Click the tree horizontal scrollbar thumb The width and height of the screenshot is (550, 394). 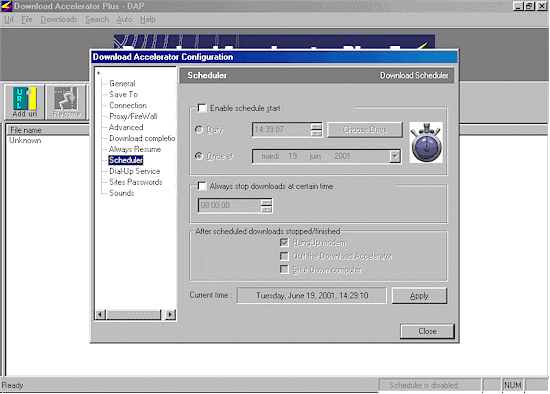(134, 314)
